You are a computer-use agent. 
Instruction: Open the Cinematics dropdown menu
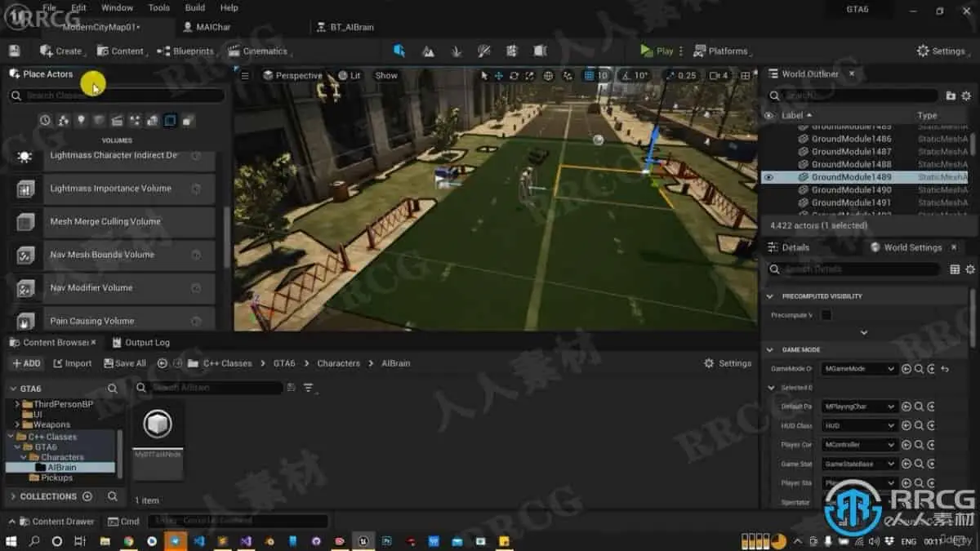(258, 51)
